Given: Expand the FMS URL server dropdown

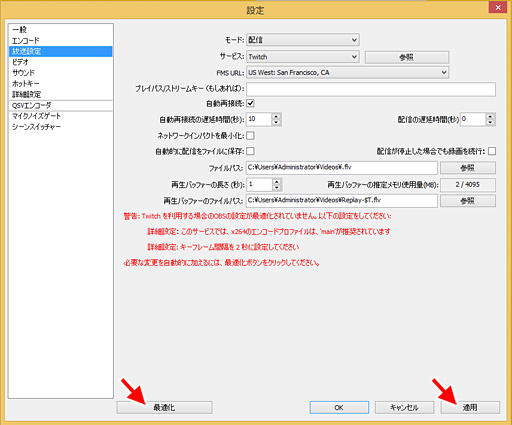Looking at the screenshot, I should 347,72.
